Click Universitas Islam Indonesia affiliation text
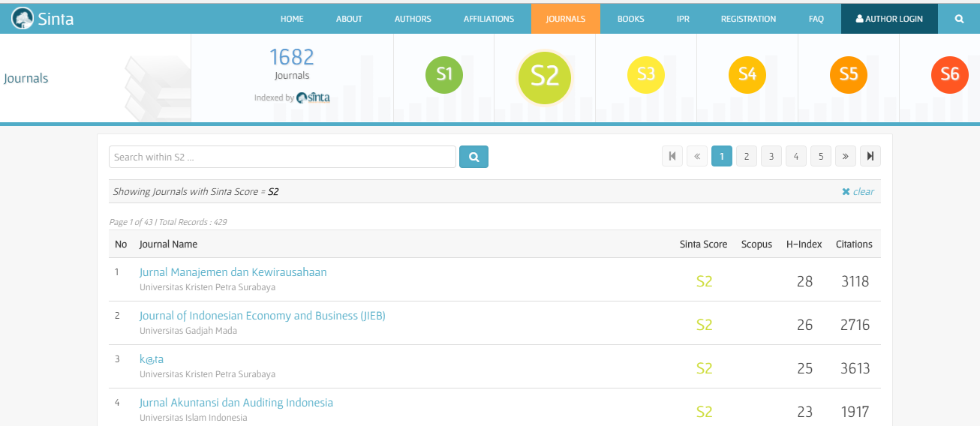The image size is (980, 426). [x=193, y=418]
